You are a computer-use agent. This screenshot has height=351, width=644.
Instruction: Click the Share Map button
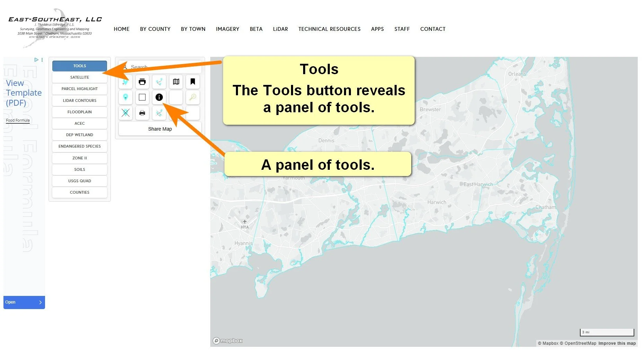point(160,129)
